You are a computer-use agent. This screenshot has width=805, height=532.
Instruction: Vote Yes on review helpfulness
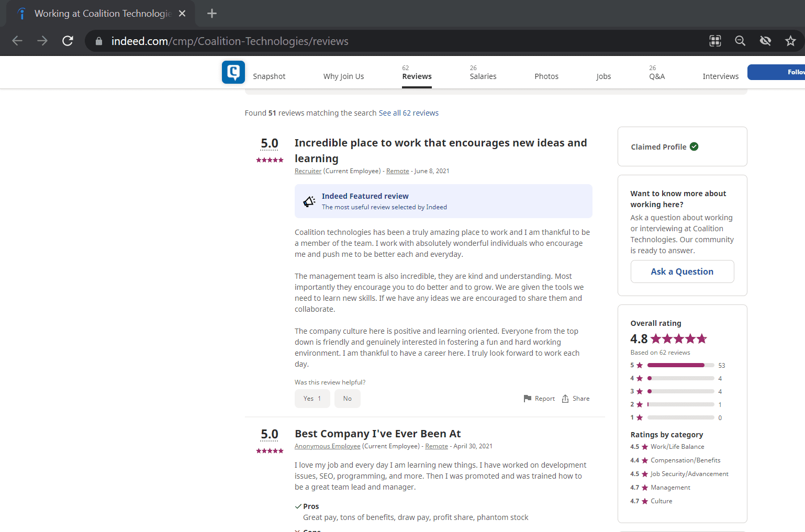coord(312,399)
